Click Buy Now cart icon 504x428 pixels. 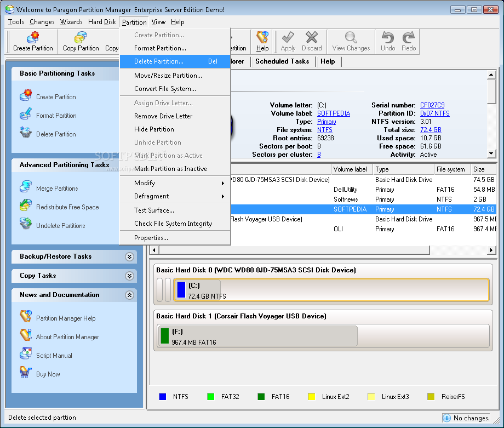pyautogui.click(x=26, y=373)
